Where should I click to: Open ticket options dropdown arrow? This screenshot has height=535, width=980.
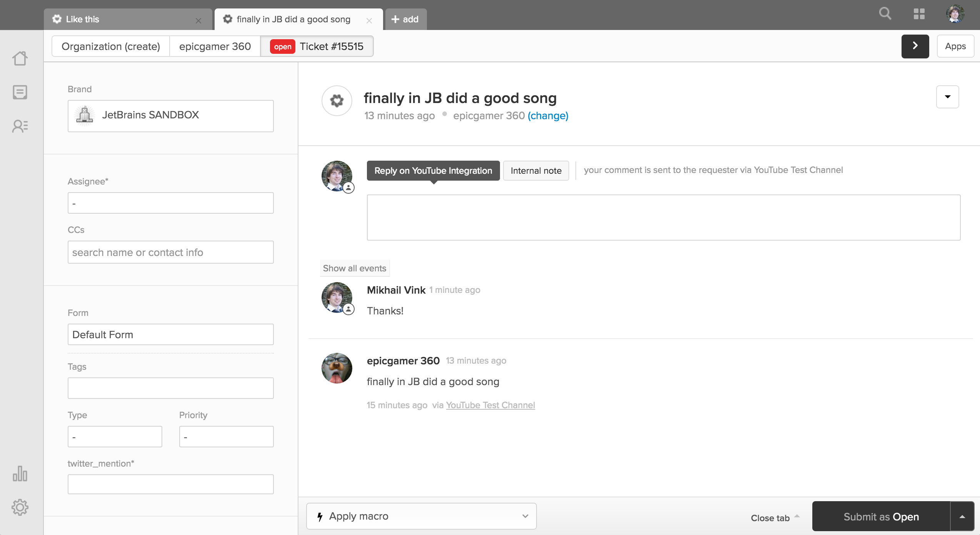947,97
